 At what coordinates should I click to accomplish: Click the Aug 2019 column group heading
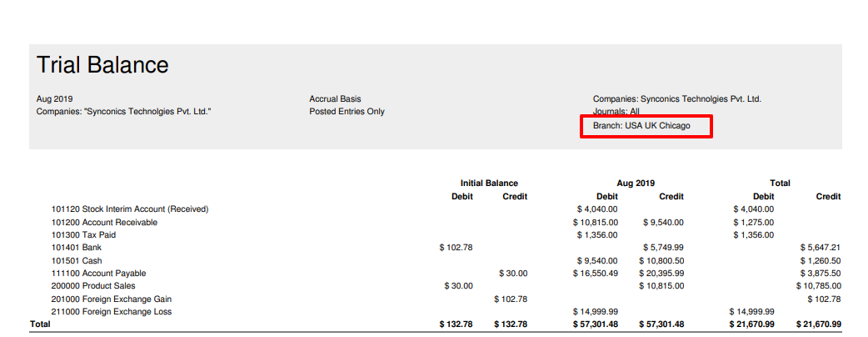[635, 183]
